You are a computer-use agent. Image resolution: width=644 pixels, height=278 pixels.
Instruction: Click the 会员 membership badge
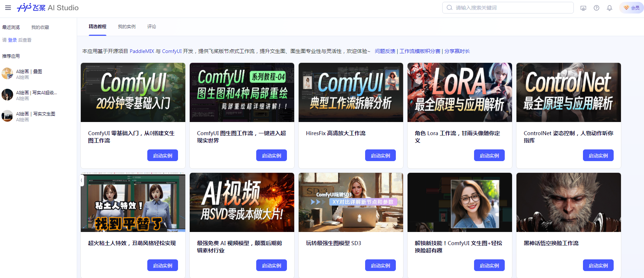point(632,8)
